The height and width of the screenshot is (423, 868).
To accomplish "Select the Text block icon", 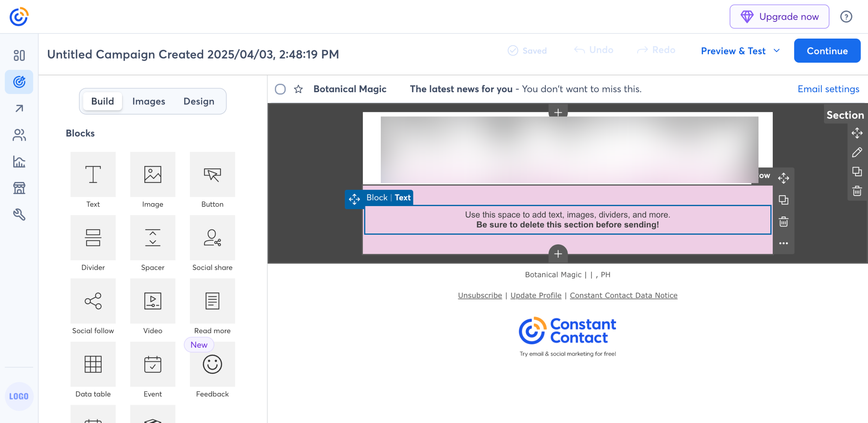I will click(93, 175).
